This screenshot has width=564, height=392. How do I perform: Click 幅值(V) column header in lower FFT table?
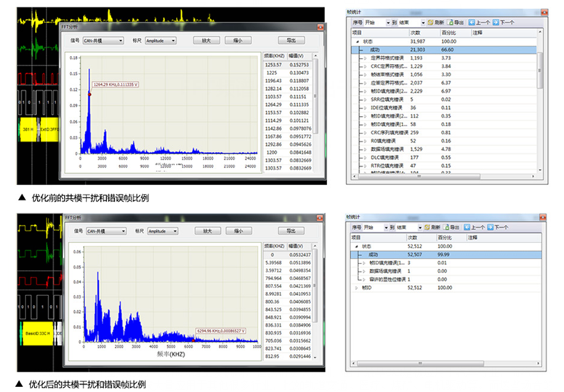click(x=299, y=246)
